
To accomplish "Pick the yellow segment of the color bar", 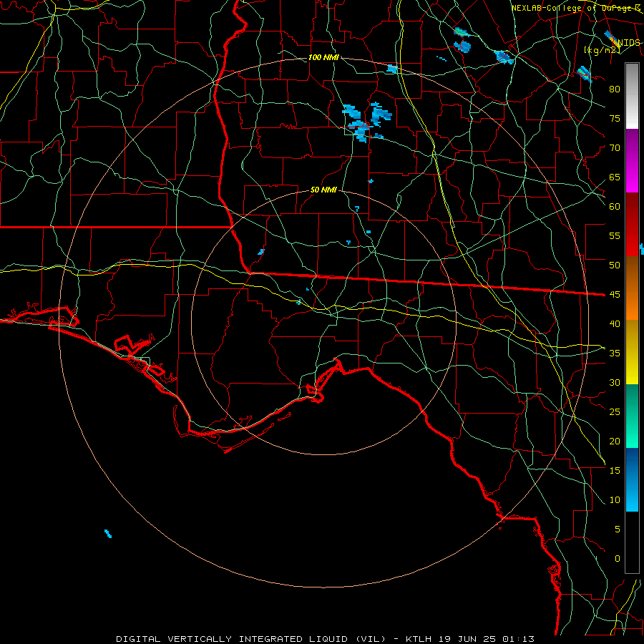I will [x=632, y=352].
